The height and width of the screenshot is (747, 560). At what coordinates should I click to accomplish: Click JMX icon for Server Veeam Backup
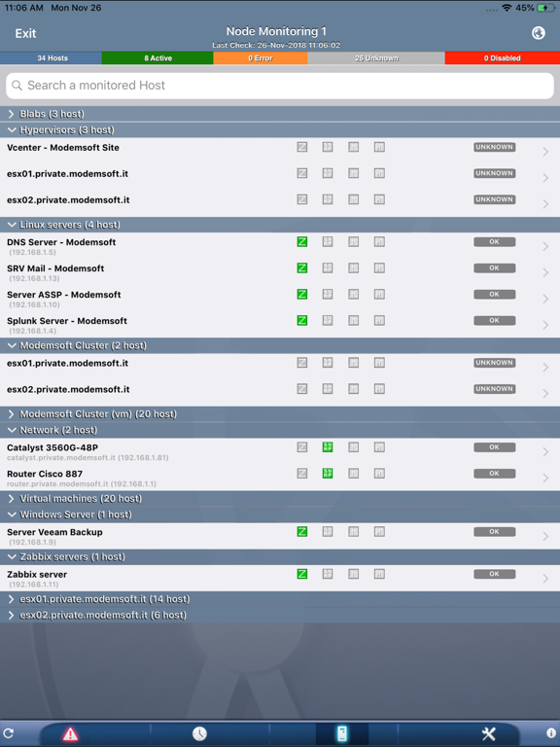(353, 532)
